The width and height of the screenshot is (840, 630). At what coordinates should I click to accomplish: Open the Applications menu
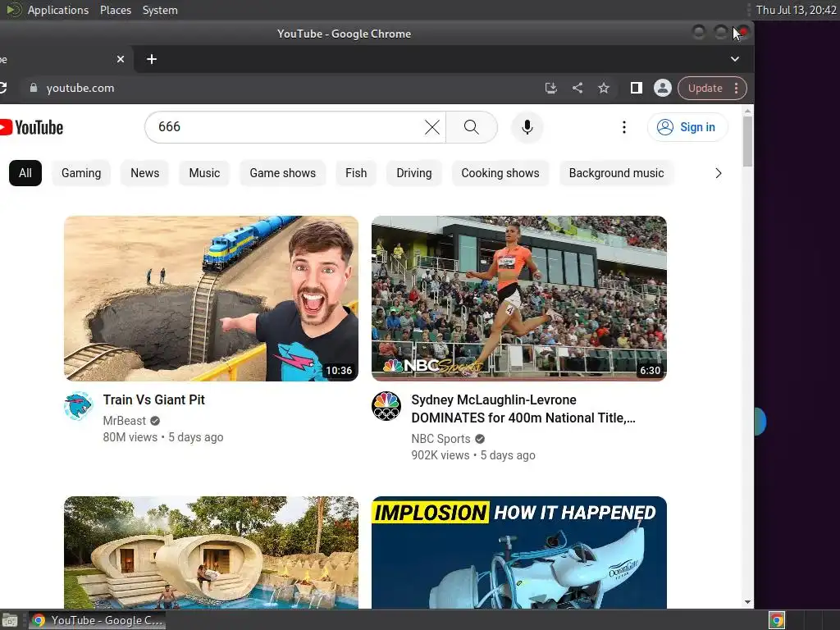(x=58, y=10)
